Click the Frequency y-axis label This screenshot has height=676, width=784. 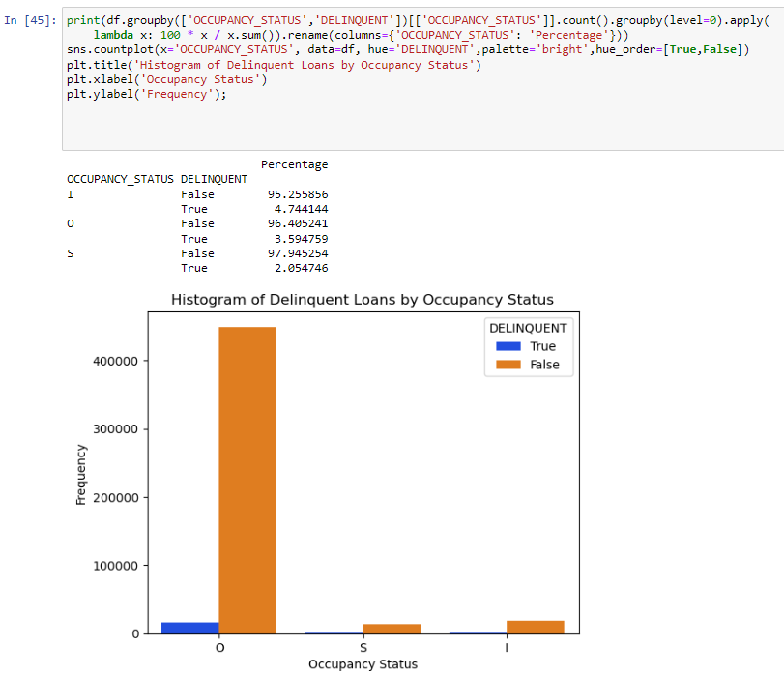[81, 474]
